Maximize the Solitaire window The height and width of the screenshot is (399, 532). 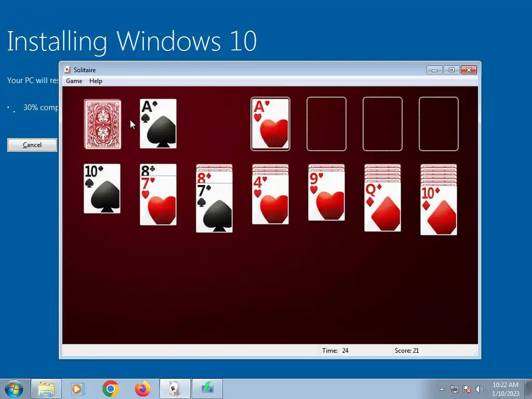(451, 70)
